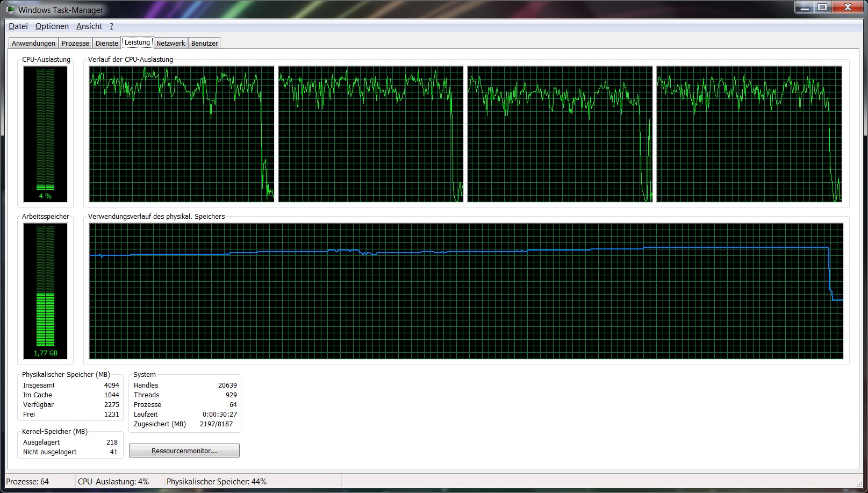Click the Insgesamt label

pyautogui.click(x=39, y=385)
